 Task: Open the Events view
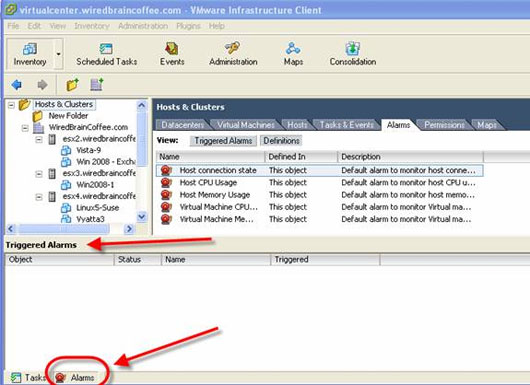[172, 54]
